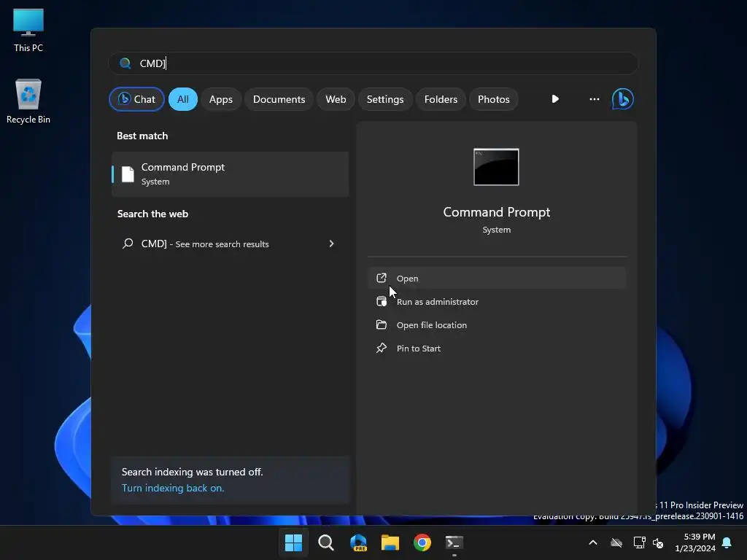Click the taskbar Search icon
Image resolution: width=747 pixels, height=560 pixels.
326,542
